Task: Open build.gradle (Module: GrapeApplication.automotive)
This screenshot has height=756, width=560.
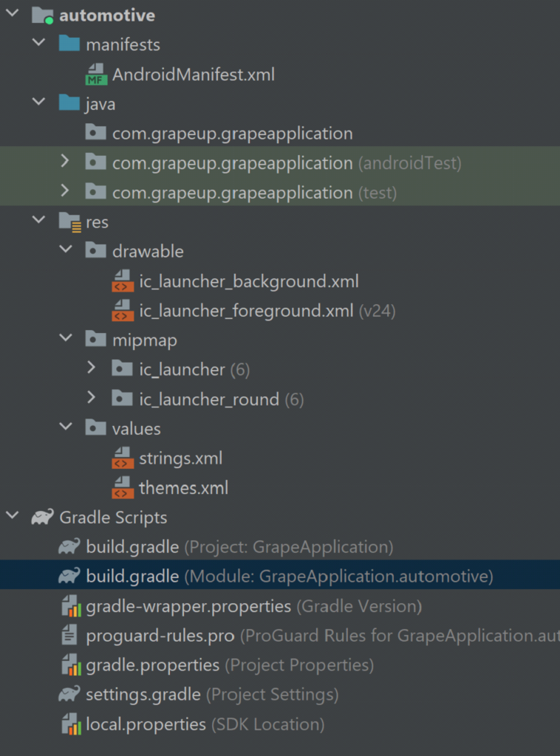Action: [x=290, y=576]
